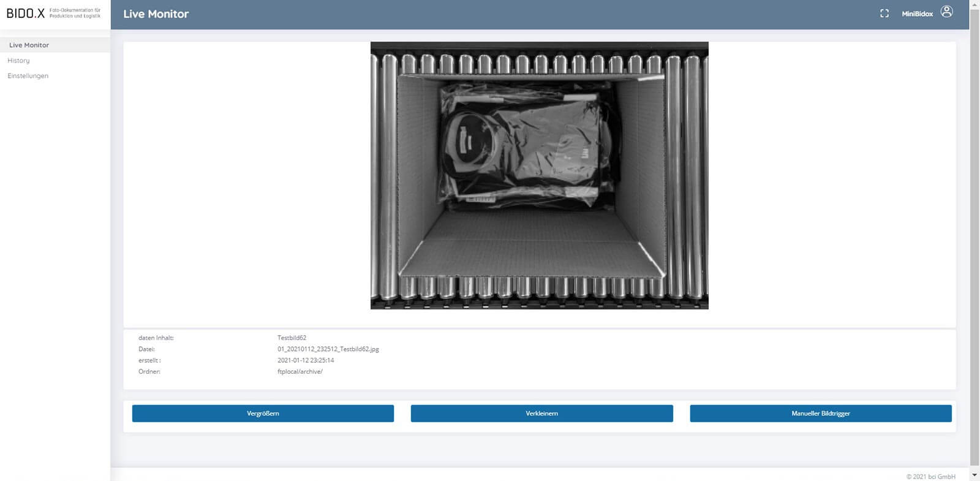Click the Verkleinern button
980x481 pixels.
(x=541, y=414)
